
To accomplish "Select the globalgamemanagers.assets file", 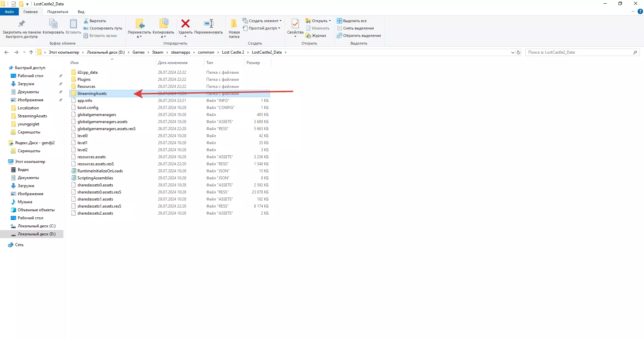I will click(x=102, y=122).
